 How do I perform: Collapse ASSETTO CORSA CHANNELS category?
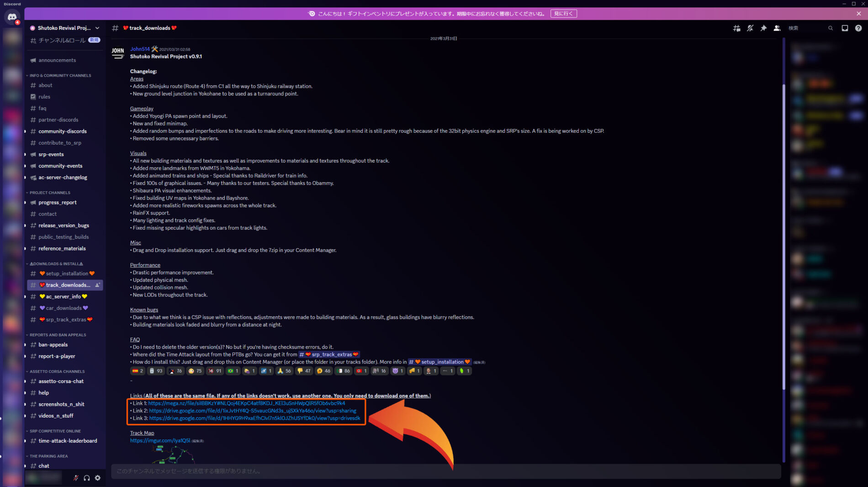[55, 372]
